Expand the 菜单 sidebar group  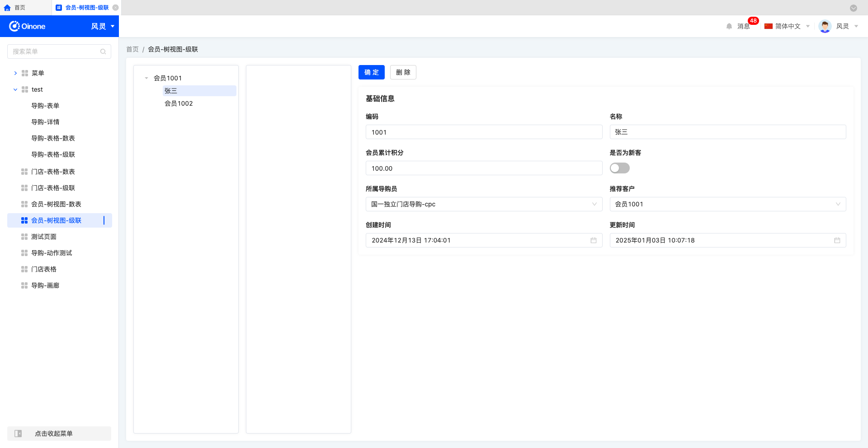pos(15,73)
